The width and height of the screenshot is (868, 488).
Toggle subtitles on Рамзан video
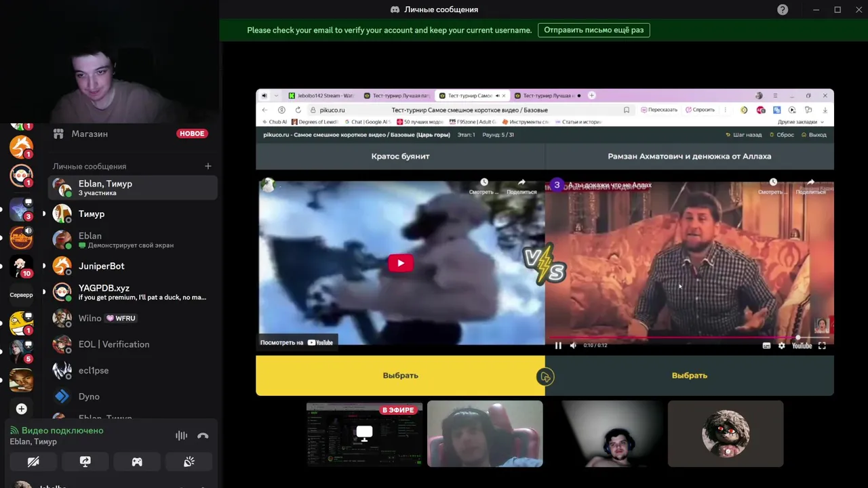tap(766, 346)
